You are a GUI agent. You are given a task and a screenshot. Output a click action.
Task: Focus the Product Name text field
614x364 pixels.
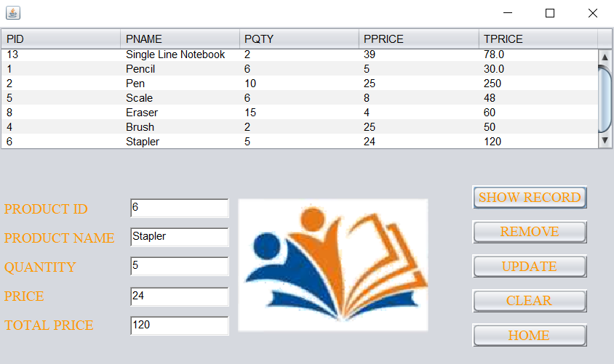coord(180,237)
